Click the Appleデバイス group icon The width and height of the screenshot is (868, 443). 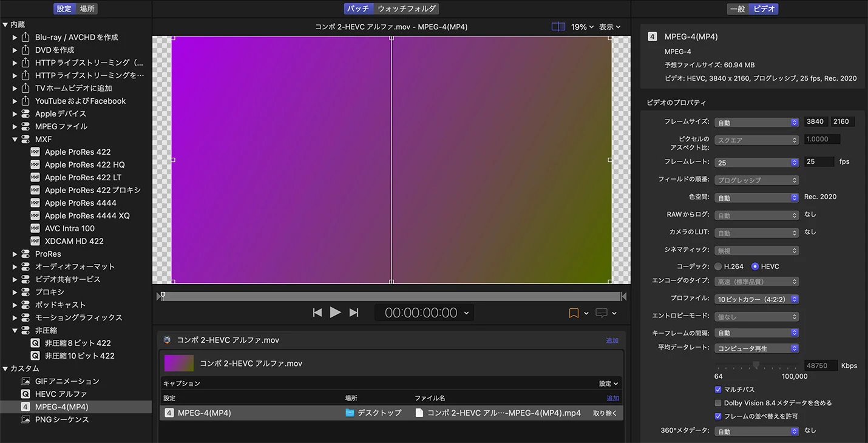tap(25, 113)
